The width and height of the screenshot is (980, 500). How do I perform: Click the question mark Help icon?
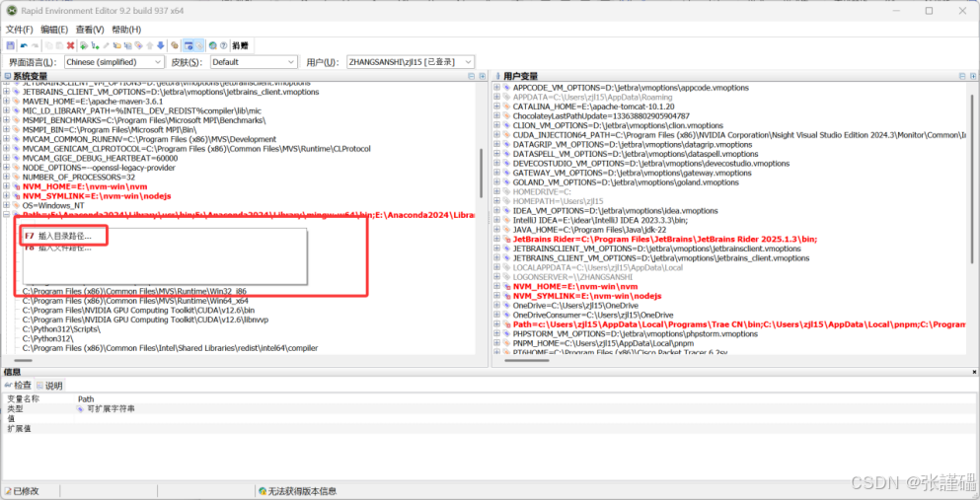tap(224, 45)
